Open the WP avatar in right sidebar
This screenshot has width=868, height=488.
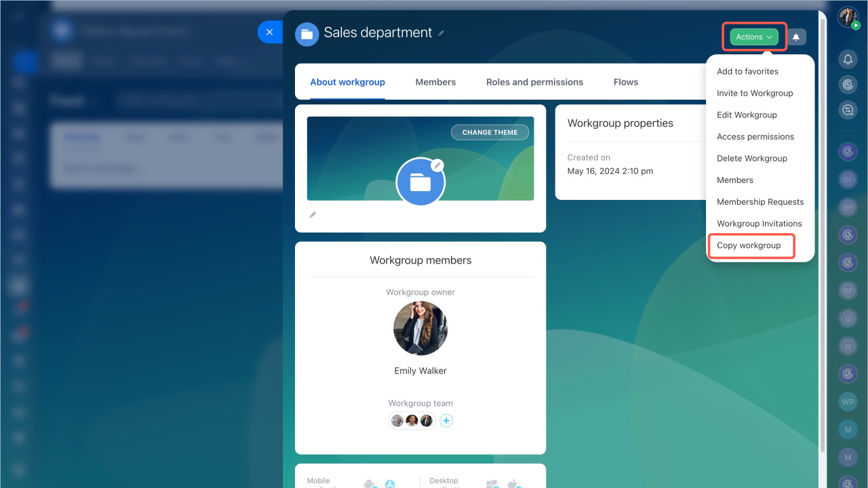(848, 401)
